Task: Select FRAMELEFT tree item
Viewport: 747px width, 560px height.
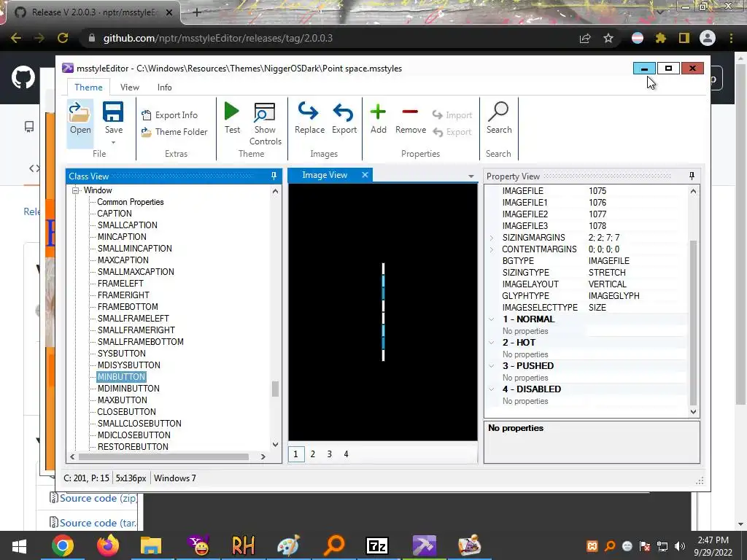Action: point(120,284)
